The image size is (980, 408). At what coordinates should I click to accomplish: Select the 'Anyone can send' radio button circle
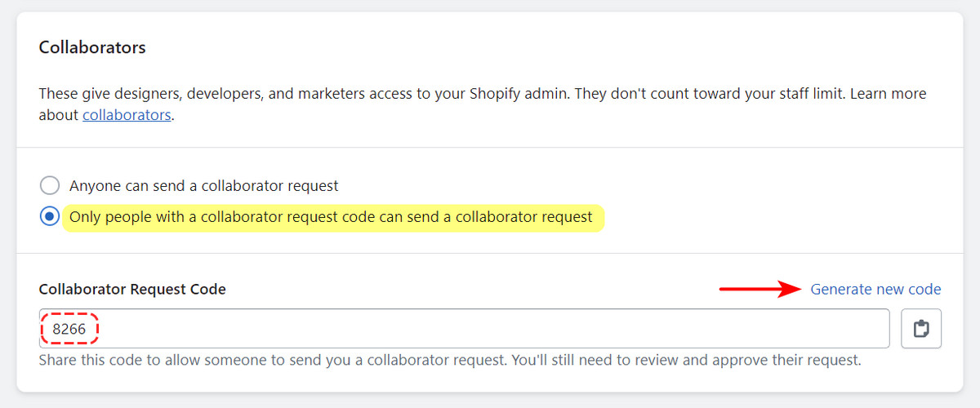[x=50, y=185]
